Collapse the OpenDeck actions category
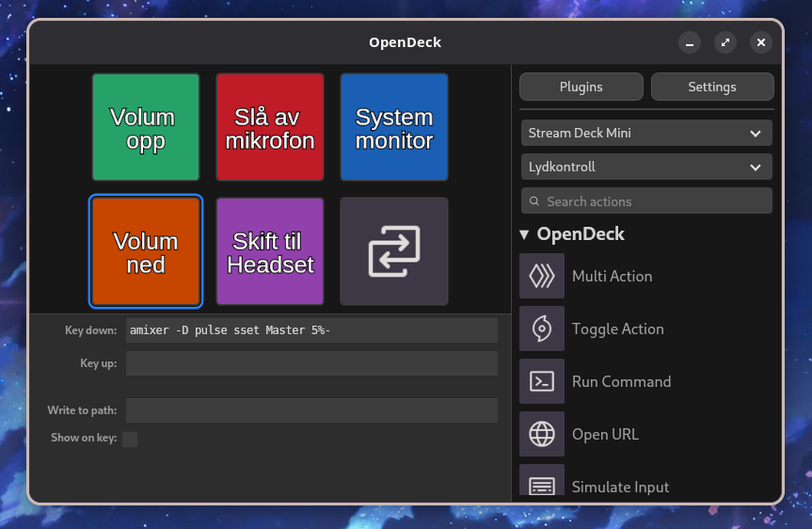The width and height of the screenshot is (812, 529). click(x=525, y=235)
